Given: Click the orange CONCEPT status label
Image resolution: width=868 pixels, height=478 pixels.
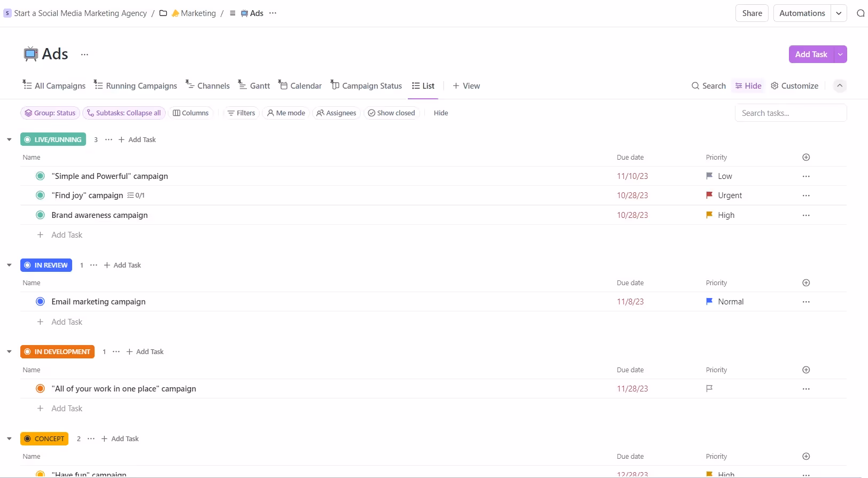Looking at the screenshot, I should point(44,439).
